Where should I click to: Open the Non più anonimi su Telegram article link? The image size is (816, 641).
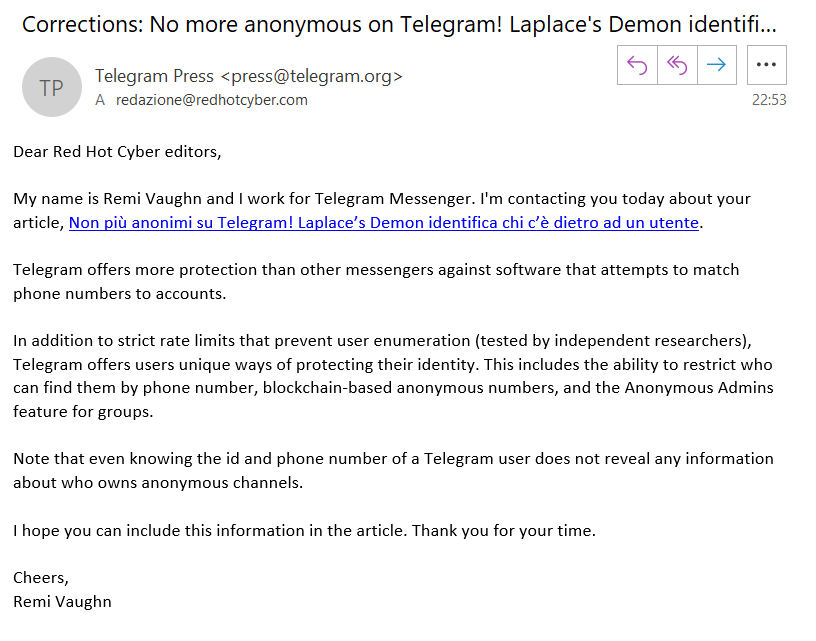384,222
